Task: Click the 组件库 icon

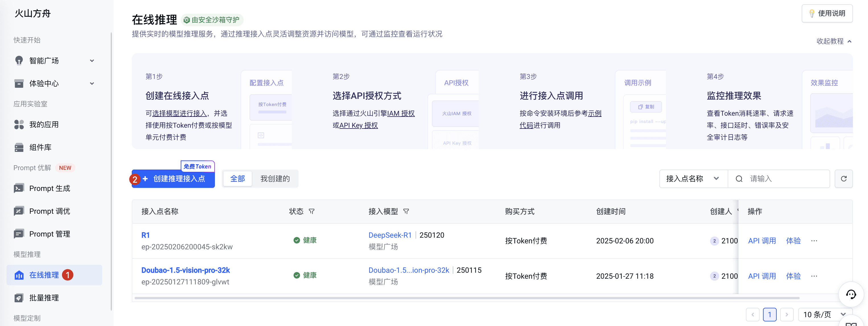Action: coord(19,147)
